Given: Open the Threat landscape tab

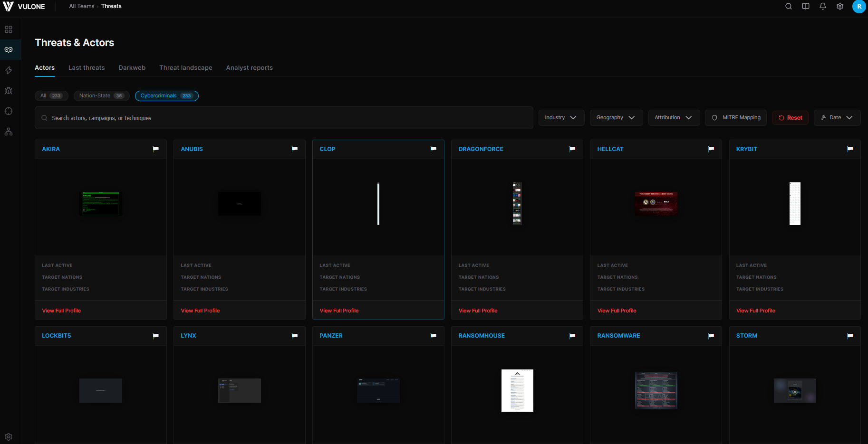Looking at the screenshot, I should [186, 68].
